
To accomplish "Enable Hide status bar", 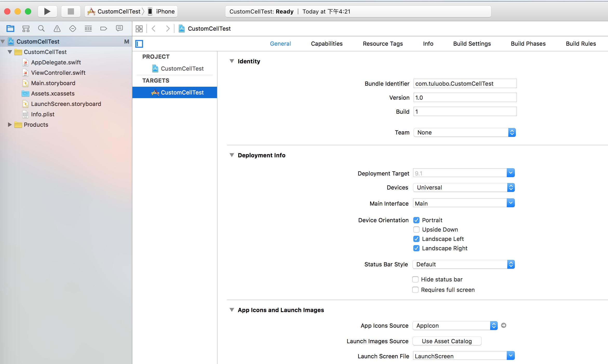I will (x=415, y=279).
